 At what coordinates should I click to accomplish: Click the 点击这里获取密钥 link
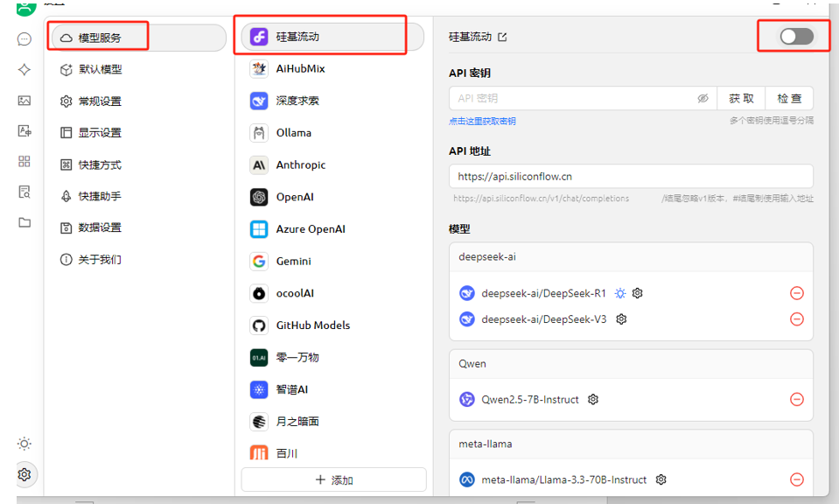[482, 122]
